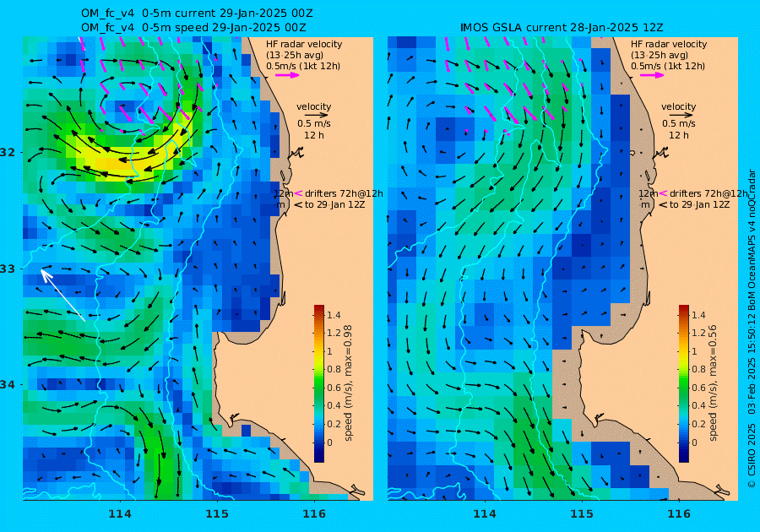
Task: Click 'HF radar velocity' label in left panel
Action: (304, 44)
